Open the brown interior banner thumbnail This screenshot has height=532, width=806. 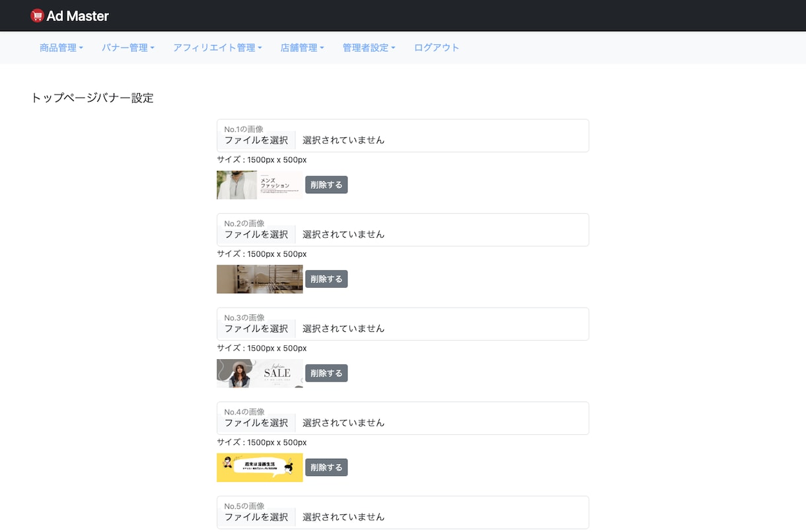pyautogui.click(x=260, y=279)
